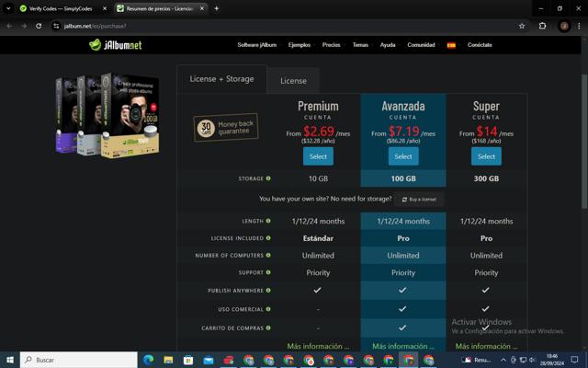Switch to the License + Storage tab
Viewport: 588px width, 368px height.
pyautogui.click(x=221, y=79)
